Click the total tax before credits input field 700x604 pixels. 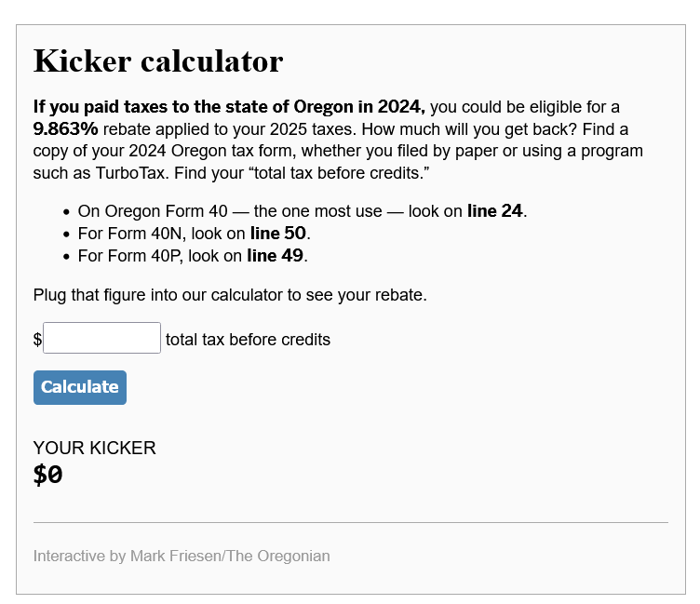coord(101,338)
